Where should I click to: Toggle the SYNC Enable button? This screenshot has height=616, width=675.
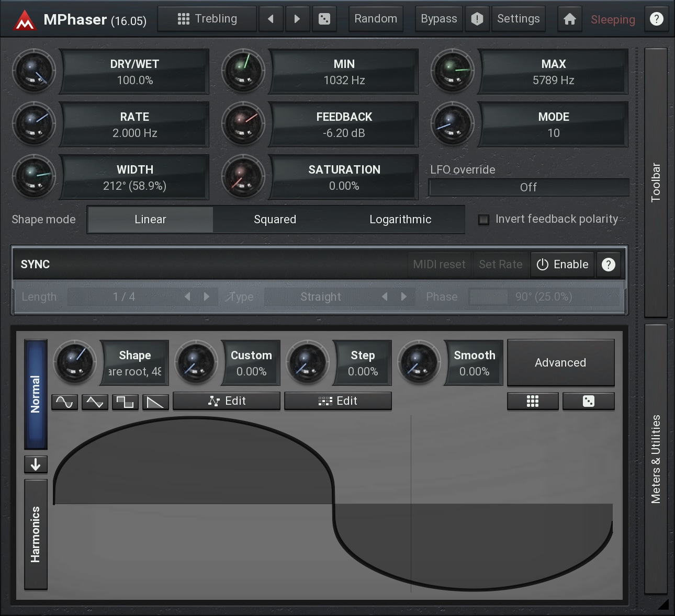coord(562,265)
